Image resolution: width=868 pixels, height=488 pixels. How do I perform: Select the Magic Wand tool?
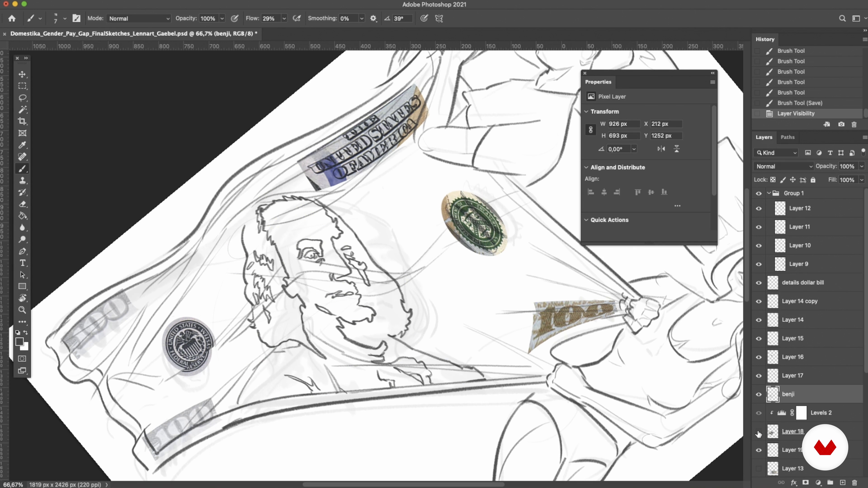22,109
